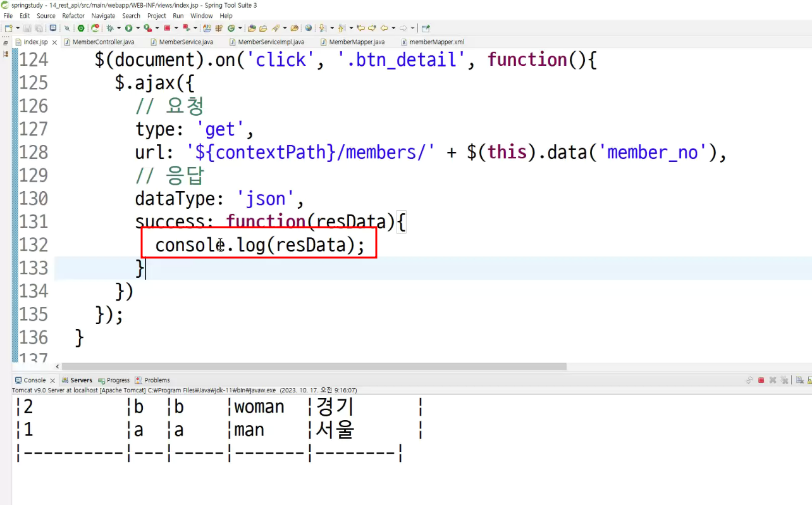Open the Refactor menu
Screen dimensions: 812x505
pyautogui.click(x=73, y=16)
